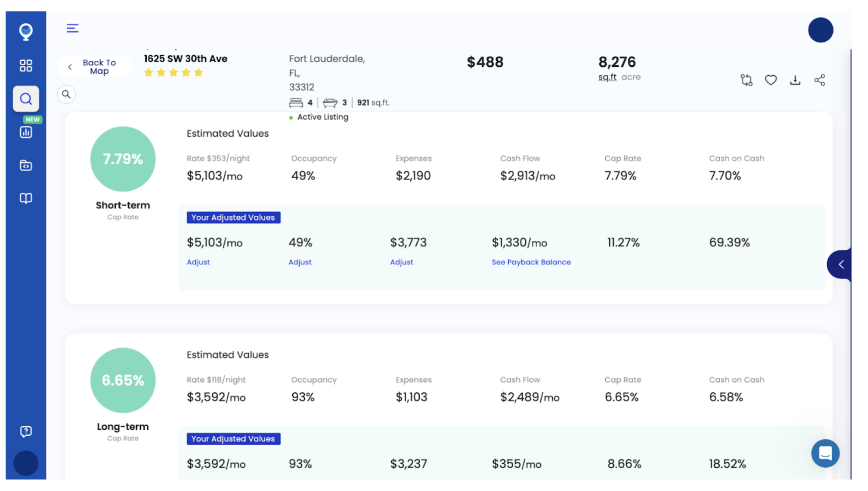Share the property listing
The width and height of the screenshot is (868, 491).
tap(819, 80)
